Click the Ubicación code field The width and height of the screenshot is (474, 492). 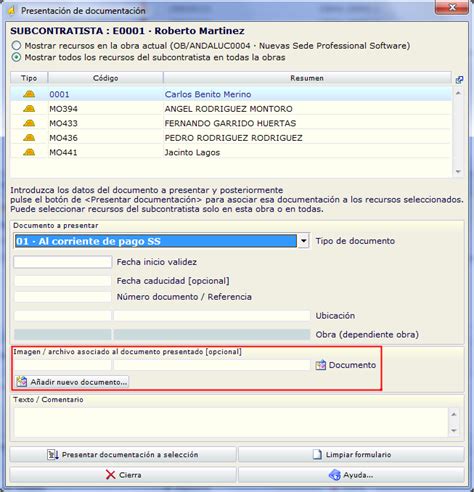[63, 316]
